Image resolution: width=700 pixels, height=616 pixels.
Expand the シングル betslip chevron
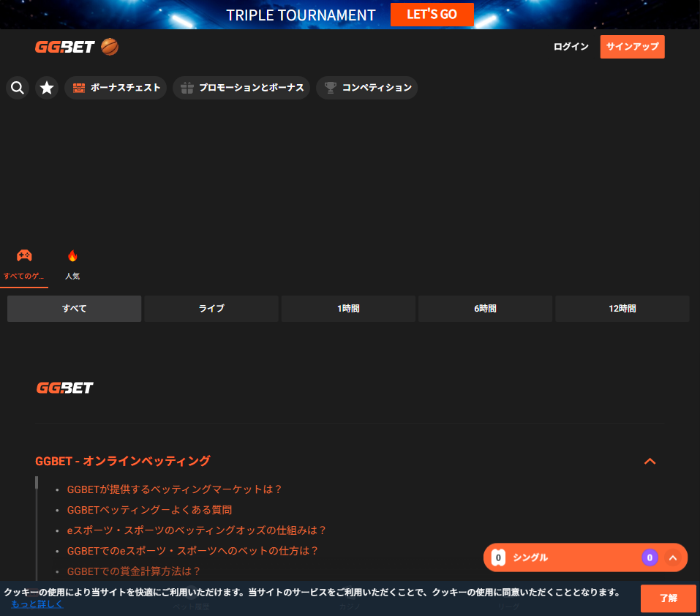click(x=673, y=557)
